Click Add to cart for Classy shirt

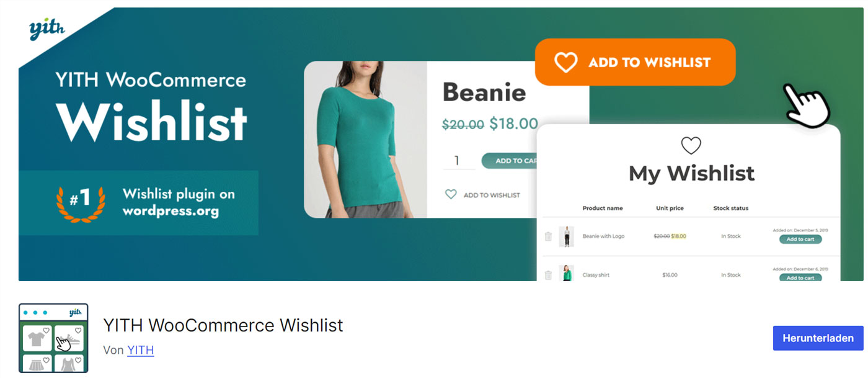point(800,277)
